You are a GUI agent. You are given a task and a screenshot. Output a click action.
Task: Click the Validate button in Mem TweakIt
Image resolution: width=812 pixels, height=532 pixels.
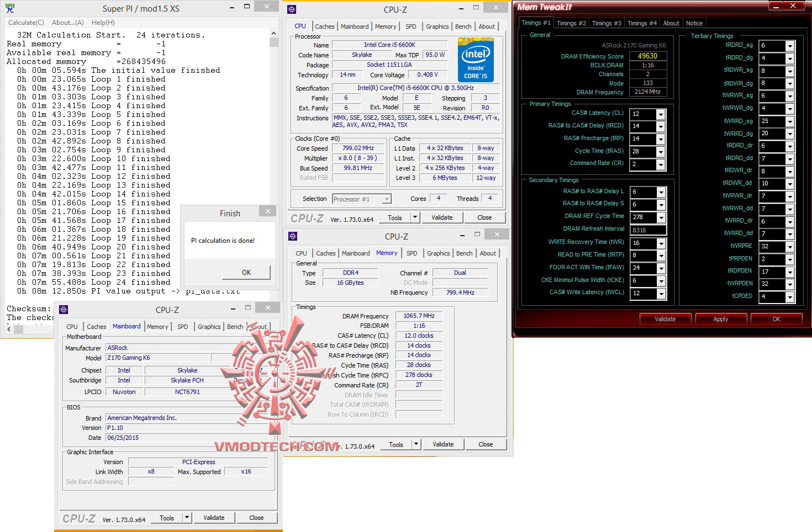(x=665, y=319)
